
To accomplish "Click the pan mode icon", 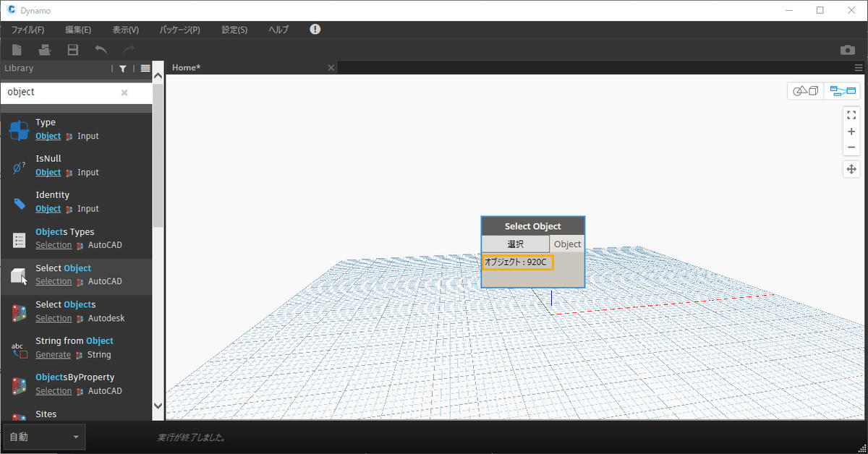I will click(x=851, y=169).
